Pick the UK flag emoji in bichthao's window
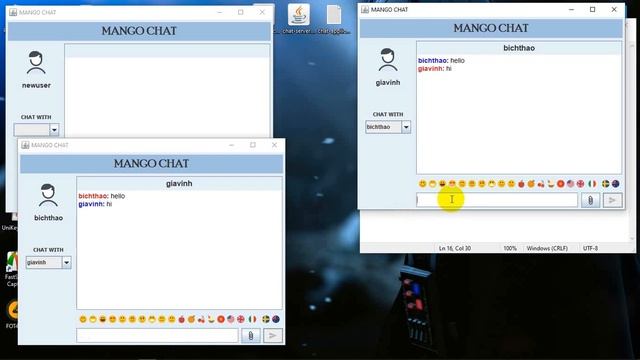Screen dimensions: 640x360 [x=240, y=319]
